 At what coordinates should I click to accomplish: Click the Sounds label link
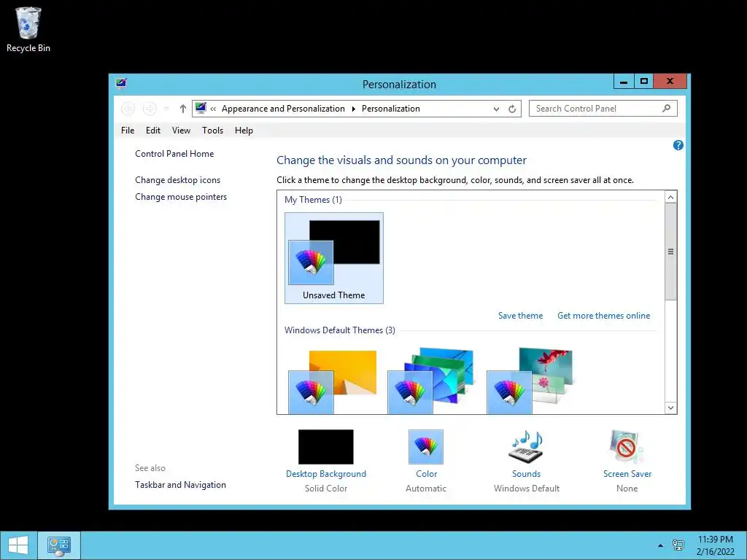click(526, 474)
